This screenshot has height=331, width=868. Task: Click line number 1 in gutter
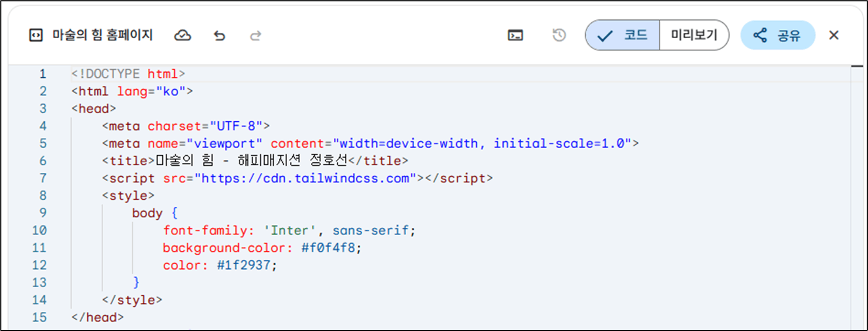[x=42, y=74]
